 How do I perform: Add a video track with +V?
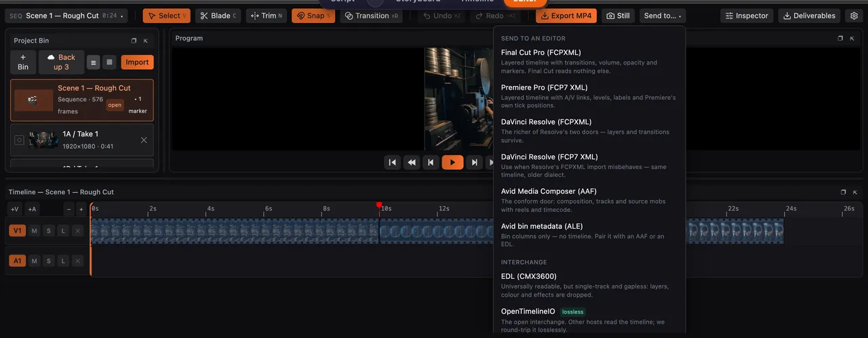tap(14, 209)
